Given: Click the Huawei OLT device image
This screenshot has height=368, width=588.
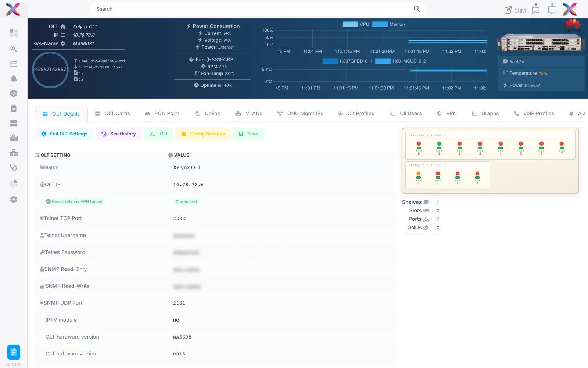Looking at the screenshot, I should click(x=540, y=42).
